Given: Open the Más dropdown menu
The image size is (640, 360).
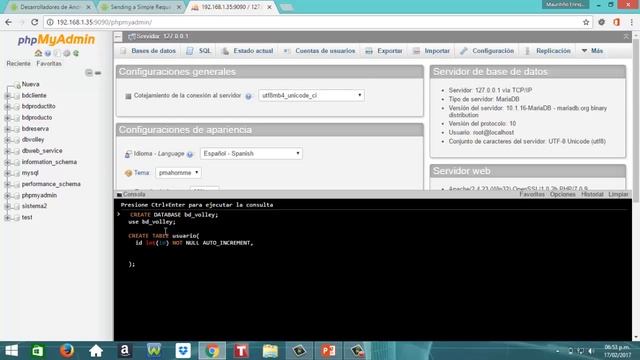Looking at the screenshot, I should coord(592,51).
